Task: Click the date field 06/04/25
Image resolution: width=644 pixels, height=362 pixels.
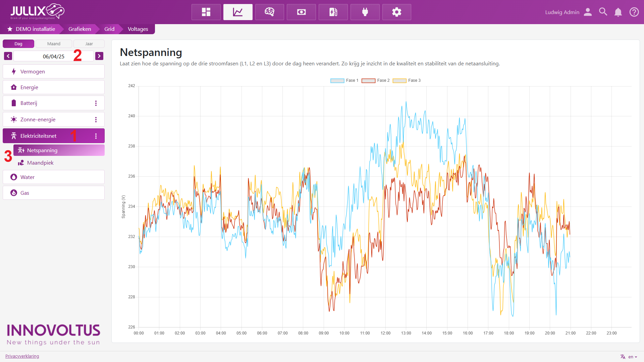Action: (x=53, y=56)
